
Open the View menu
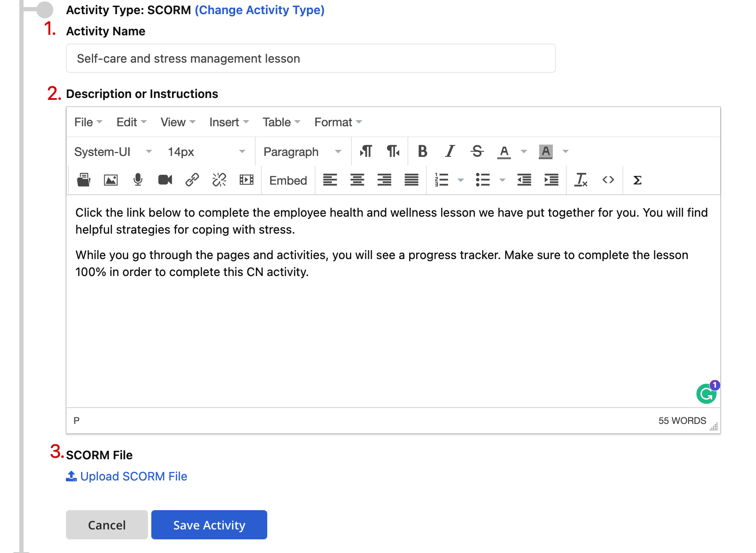pyautogui.click(x=178, y=122)
